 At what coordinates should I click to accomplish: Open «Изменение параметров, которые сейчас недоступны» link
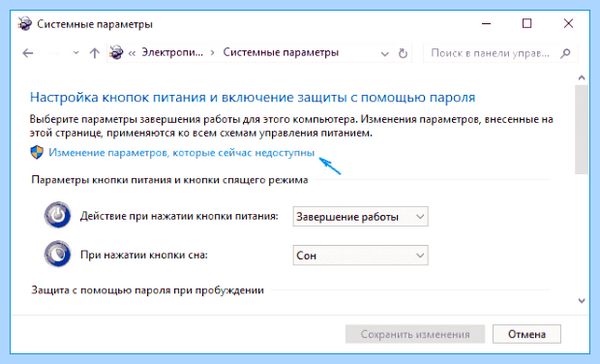click(181, 153)
